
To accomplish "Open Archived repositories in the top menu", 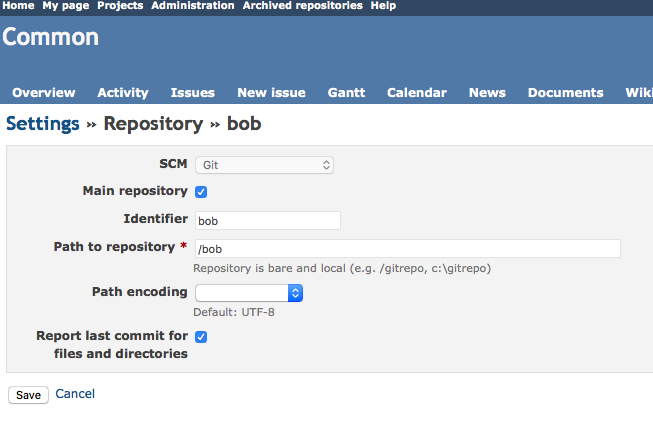I will click(x=303, y=6).
